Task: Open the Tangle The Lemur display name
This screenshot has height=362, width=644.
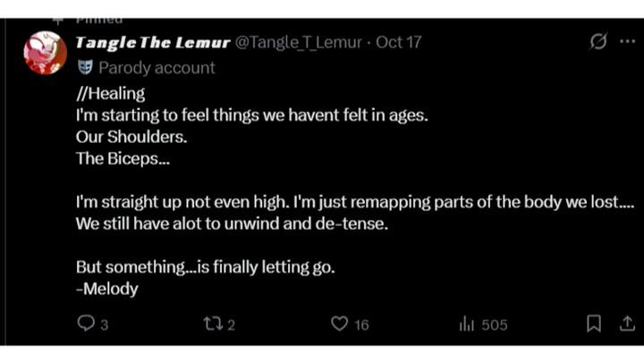Action: 153,42
